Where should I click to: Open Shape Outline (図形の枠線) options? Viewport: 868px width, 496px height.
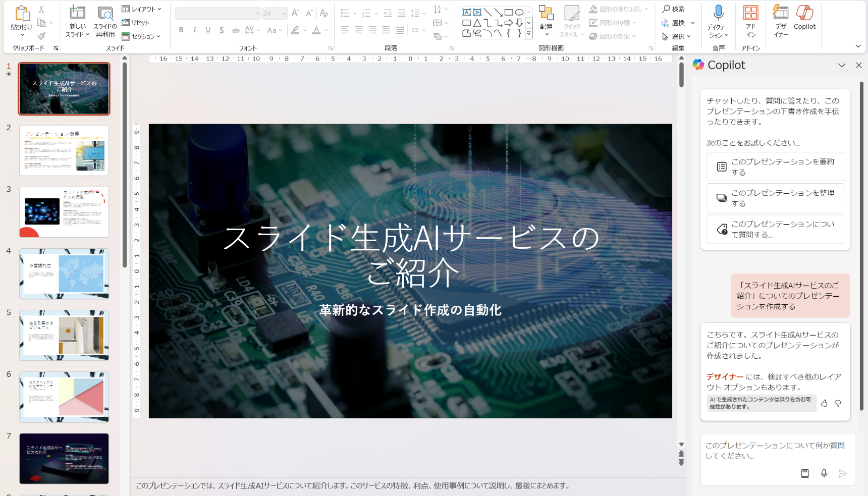tap(612, 23)
